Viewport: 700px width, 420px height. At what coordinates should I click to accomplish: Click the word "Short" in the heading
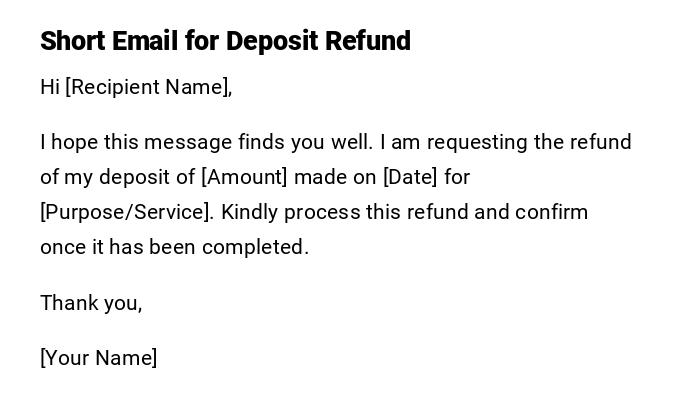click(x=73, y=41)
